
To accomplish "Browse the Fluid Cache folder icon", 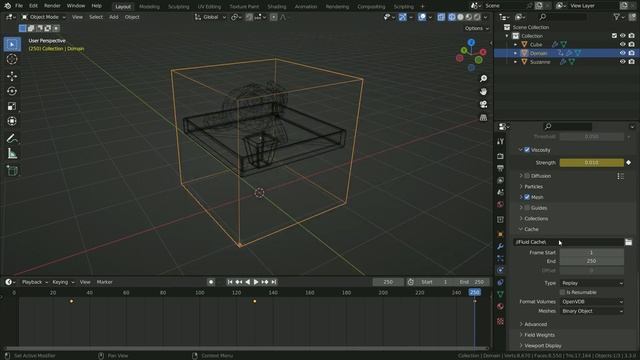I will click(629, 242).
